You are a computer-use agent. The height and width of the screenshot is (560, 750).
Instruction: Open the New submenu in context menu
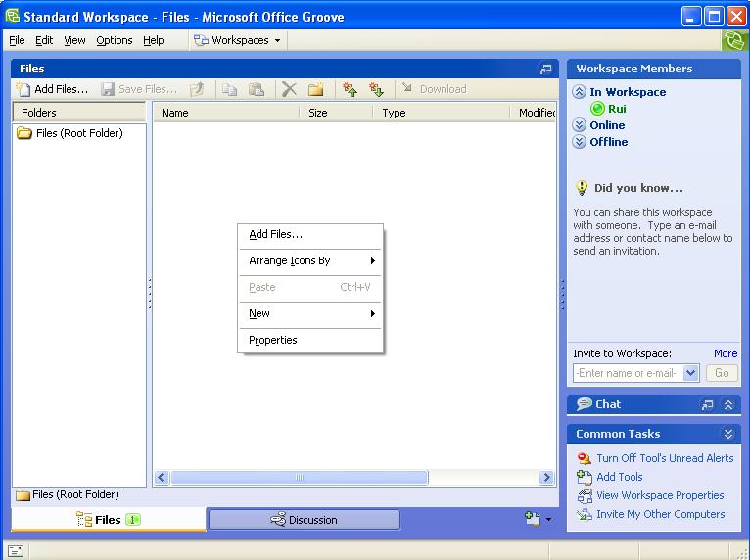coord(310,313)
